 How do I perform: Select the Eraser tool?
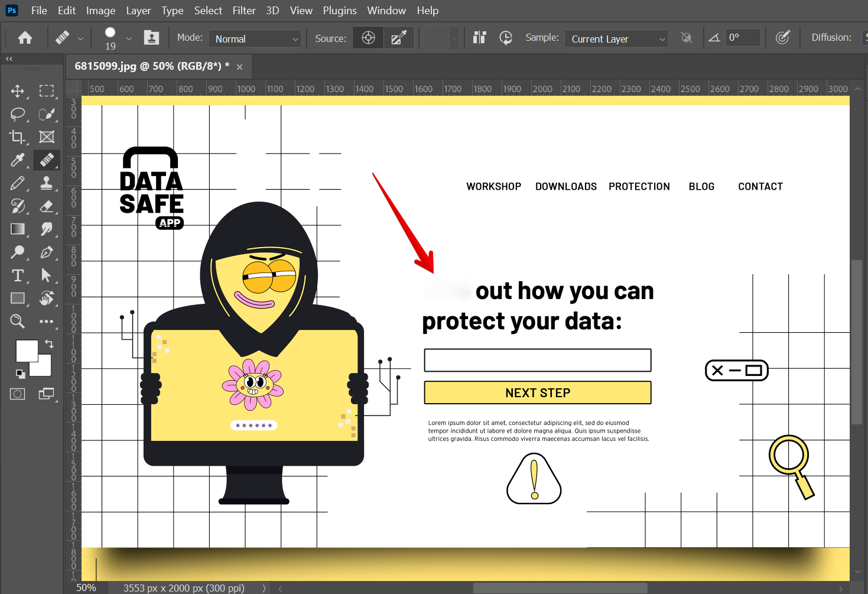(47, 206)
